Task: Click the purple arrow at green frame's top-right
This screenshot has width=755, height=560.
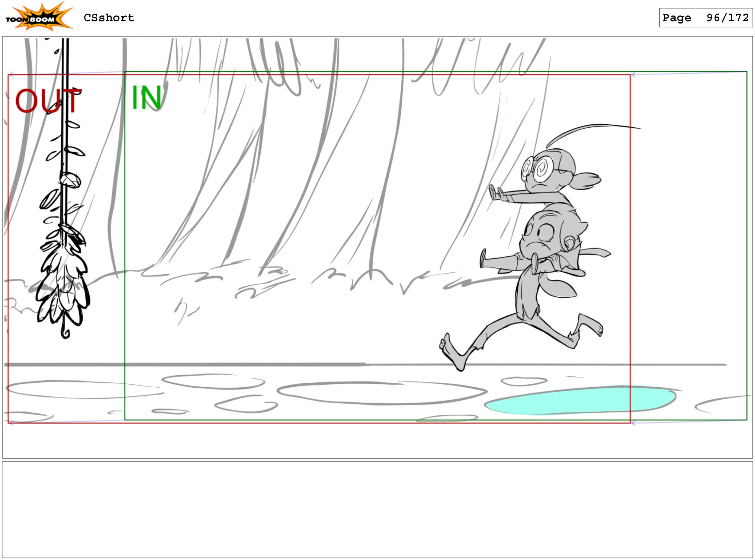Action: (634, 75)
